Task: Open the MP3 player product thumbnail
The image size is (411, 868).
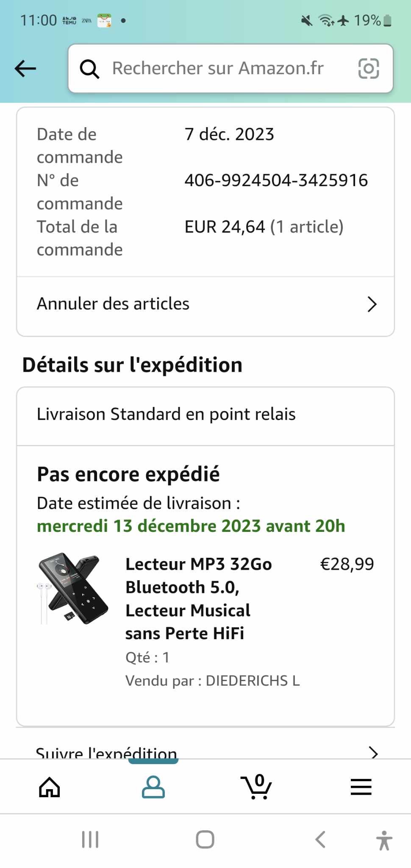Action: pos(73,588)
